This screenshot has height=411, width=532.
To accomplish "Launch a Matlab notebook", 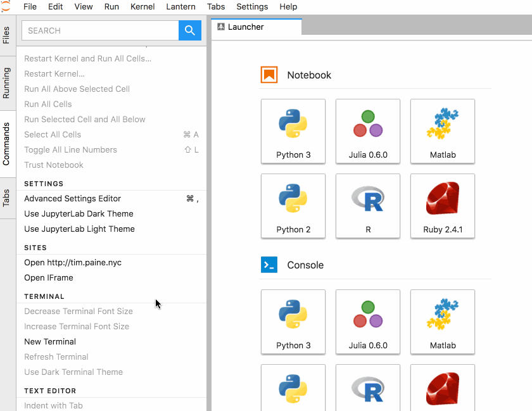I will tap(443, 131).
